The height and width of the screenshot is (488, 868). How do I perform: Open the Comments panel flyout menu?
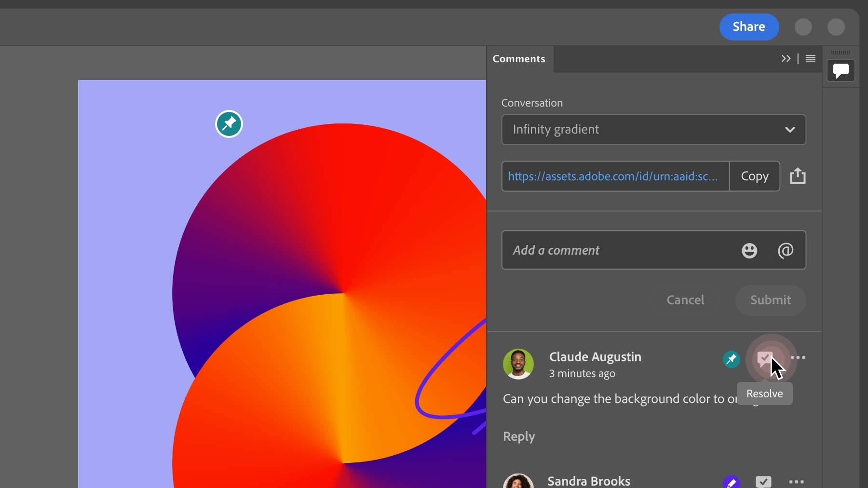[x=811, y=58]
